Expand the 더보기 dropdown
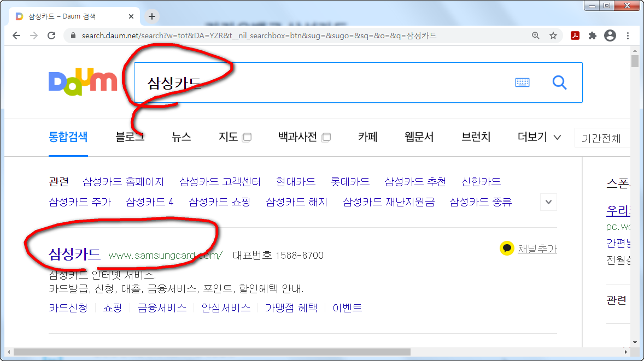Image resolution: width=644 pixels, height=361 pixels. click(x=539, y=137)
